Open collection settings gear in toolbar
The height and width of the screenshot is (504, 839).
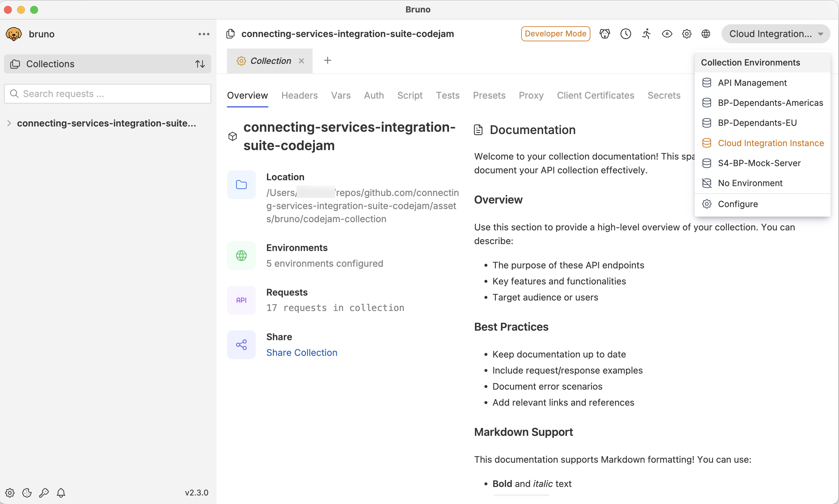click(686, 34)
